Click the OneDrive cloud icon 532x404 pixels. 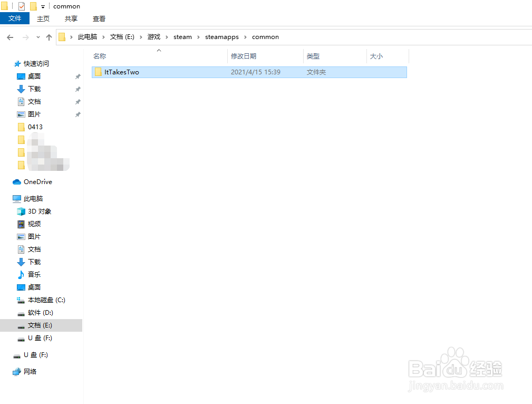pos(17,182)
